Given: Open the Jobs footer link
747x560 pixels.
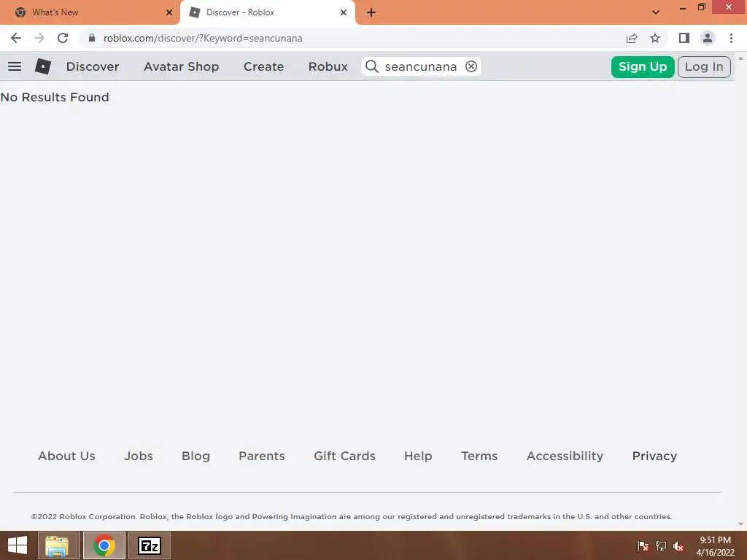Looking at the screenshot, I should click(x=139, y=456).
